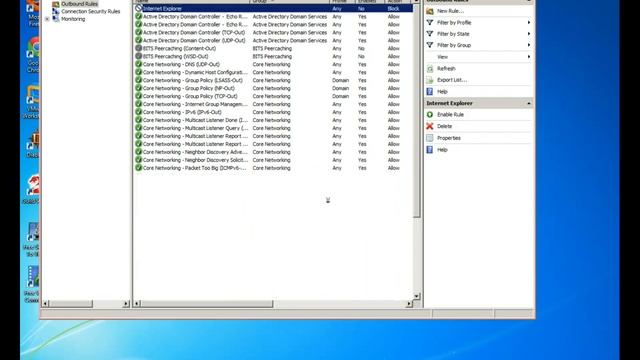
Task: Collapse the Internet Explorer actions section
Action: pos(529,103)
